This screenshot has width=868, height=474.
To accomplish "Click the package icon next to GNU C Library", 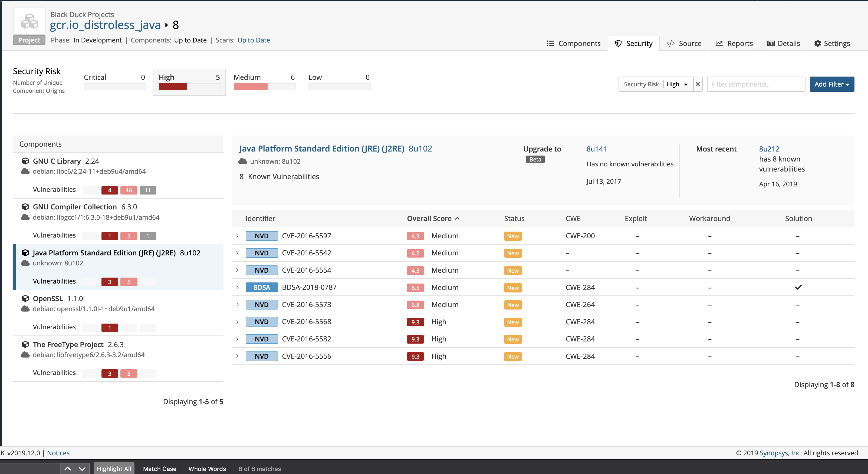I will click(25, 161).
